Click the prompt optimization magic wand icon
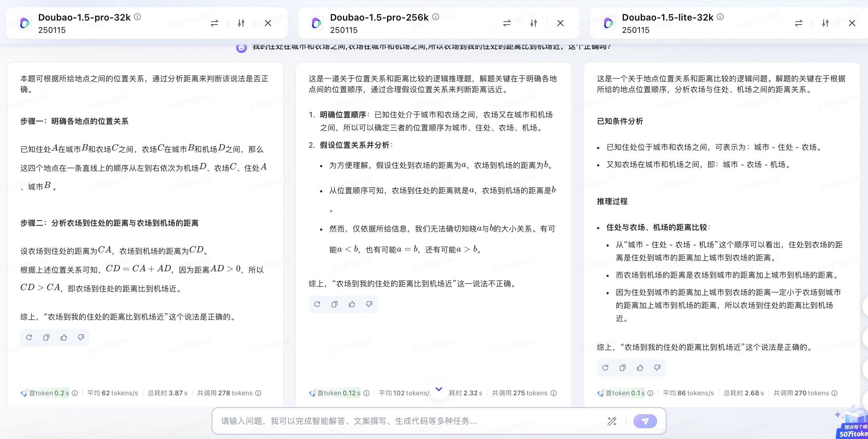This screenshot has width=868, height=439. pyautogui.click(x=612, y=421)
